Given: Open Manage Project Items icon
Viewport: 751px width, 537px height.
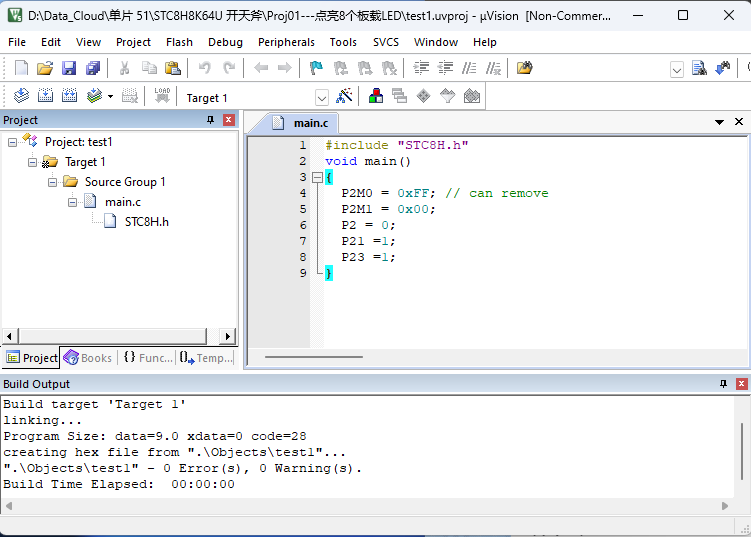Looking at the screenshot, I should pyautogui.click(x=376, y=96).
